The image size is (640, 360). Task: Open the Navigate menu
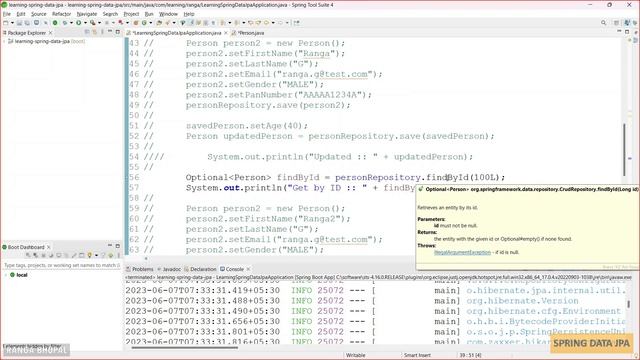tap(87, 14)
